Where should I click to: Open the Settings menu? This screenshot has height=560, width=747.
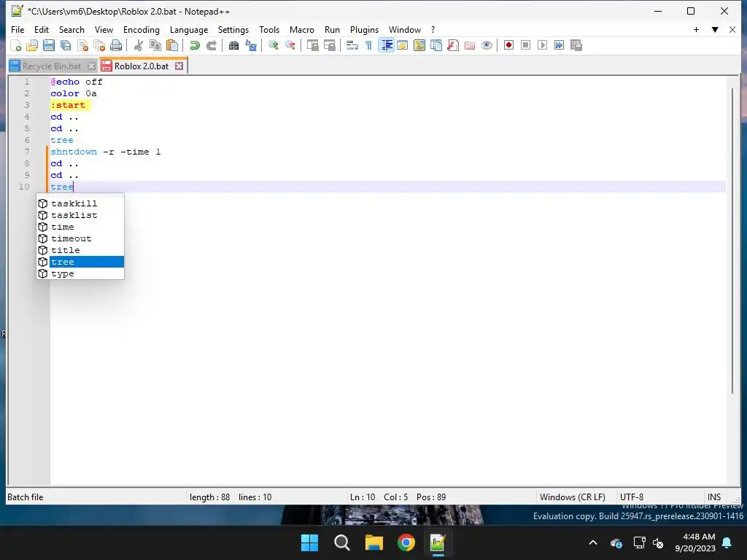(x=233, y=29)
